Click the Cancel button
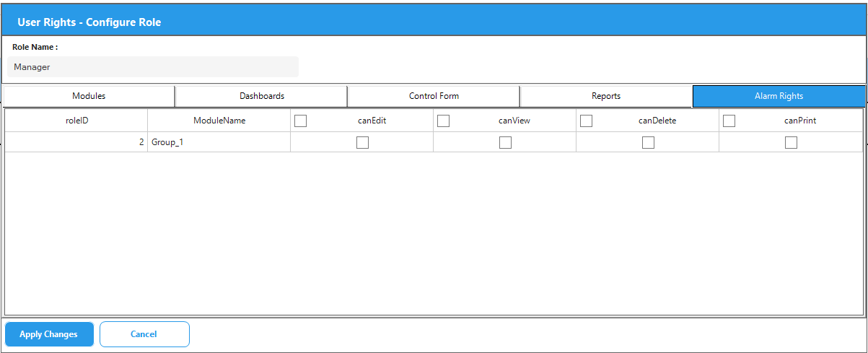Viewport: 868px width, 353px height. coord(144,334)
